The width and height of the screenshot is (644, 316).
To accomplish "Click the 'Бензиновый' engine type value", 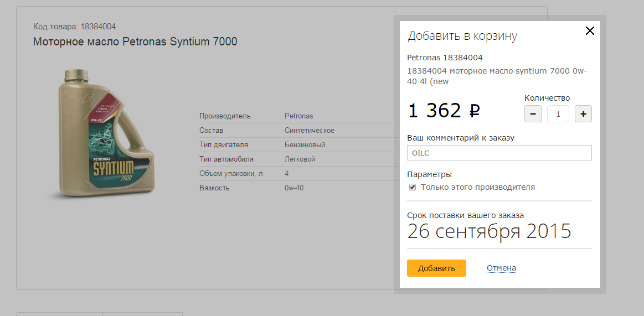I will [305, 145].
